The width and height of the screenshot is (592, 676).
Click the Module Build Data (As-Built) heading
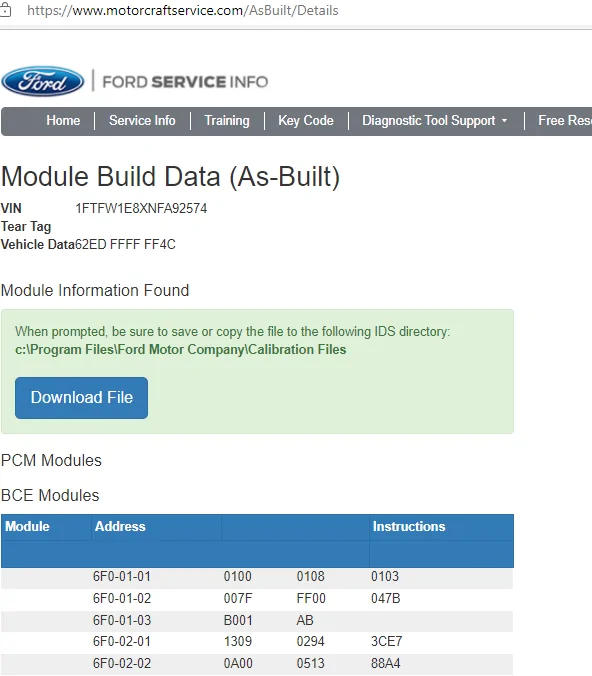point(171,177)
